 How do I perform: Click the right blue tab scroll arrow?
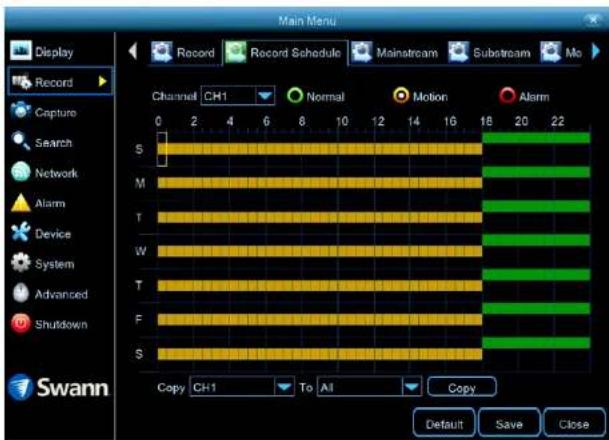(x=595, y=51)
